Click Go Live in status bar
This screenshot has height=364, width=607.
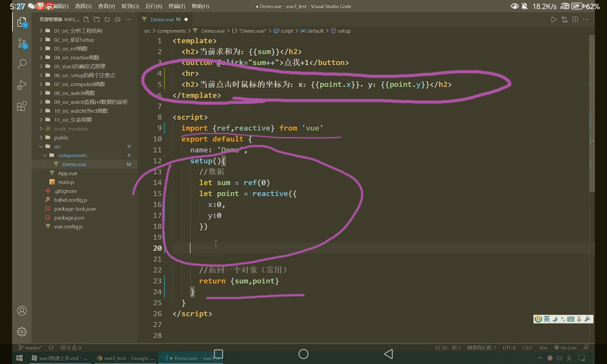pyautogui.click(x=566, y=348)
